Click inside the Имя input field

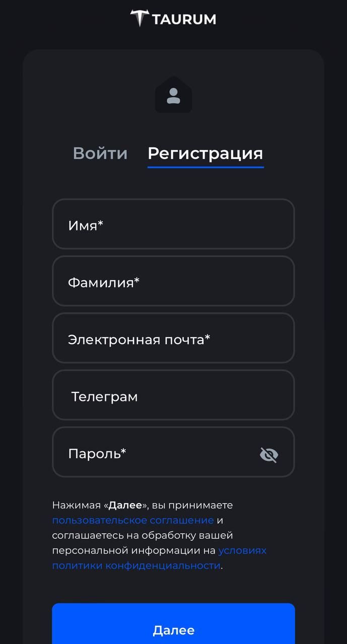[x=173, y=224]
